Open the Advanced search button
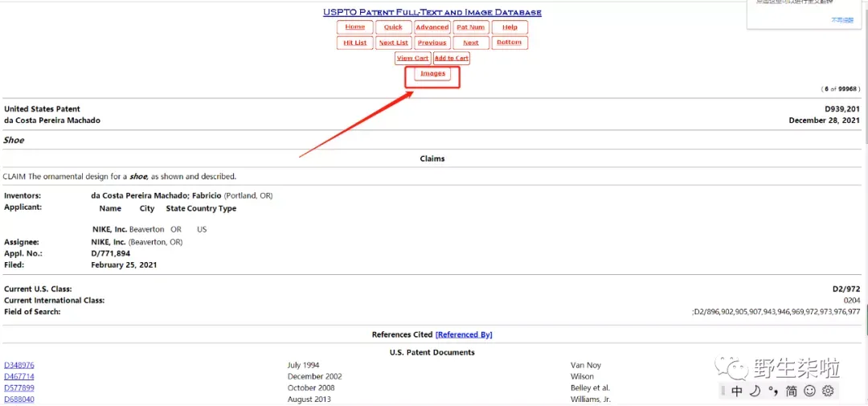 (x=432, y=27)
